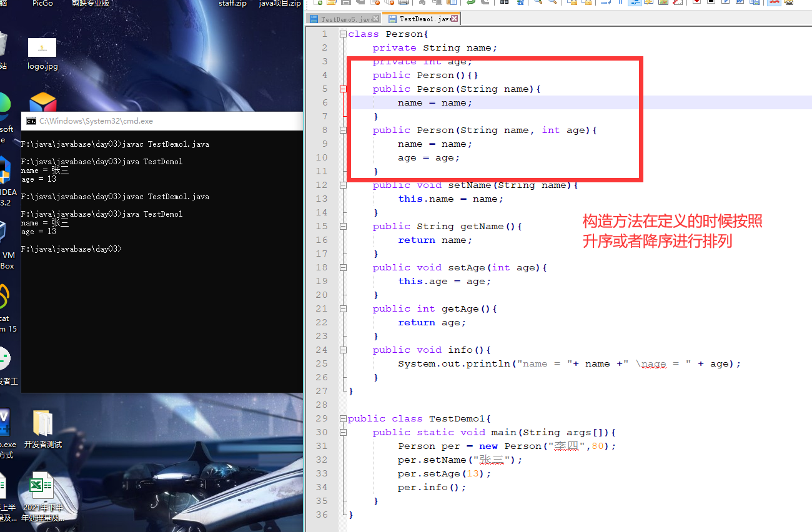
Task: Click 'String args[]' in main signature
Action: [x=563, y=432]
